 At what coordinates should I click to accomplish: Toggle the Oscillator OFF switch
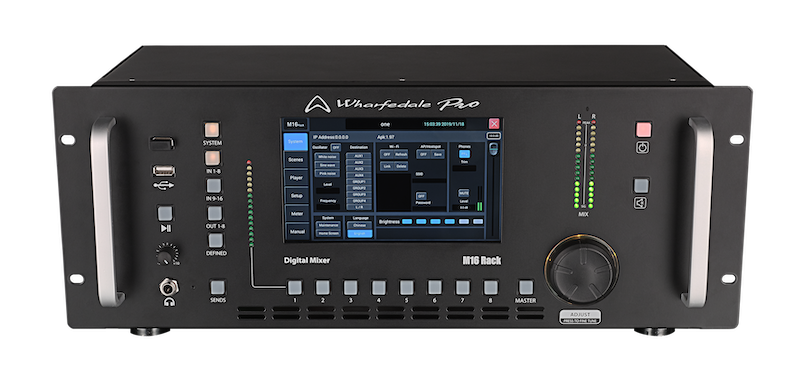(x=335, y=147)
